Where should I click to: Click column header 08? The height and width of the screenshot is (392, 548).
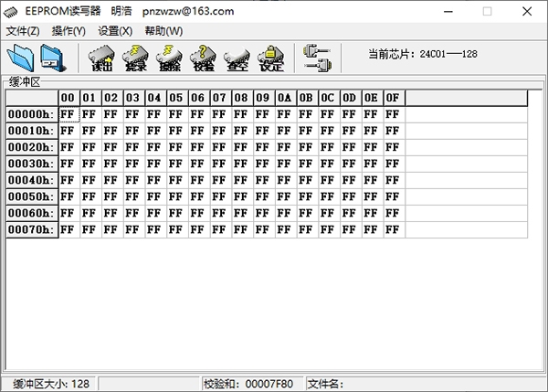[x=242, y=98]
